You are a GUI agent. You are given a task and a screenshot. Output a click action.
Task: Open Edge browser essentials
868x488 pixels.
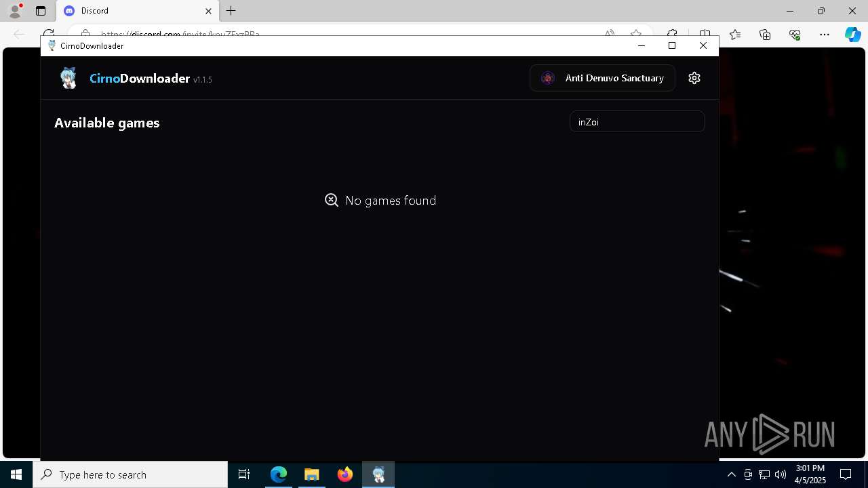click(x=795, y=35)
